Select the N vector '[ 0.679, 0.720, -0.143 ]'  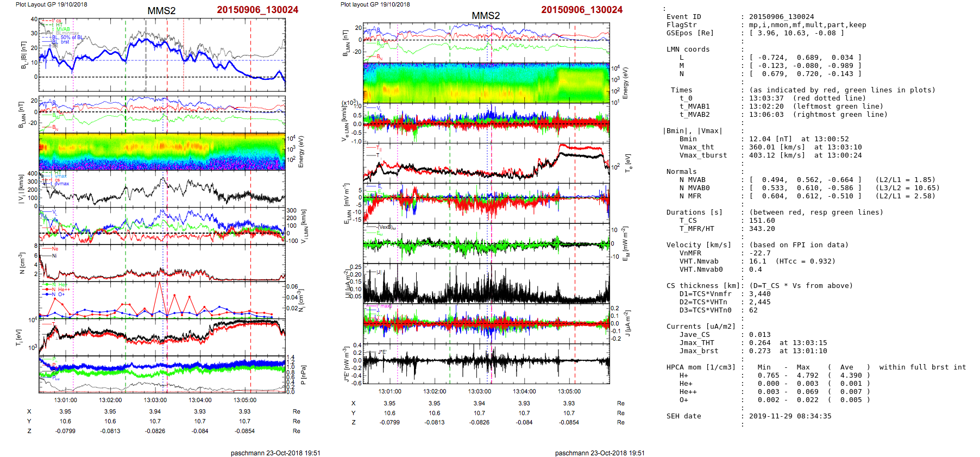[805, 74]
